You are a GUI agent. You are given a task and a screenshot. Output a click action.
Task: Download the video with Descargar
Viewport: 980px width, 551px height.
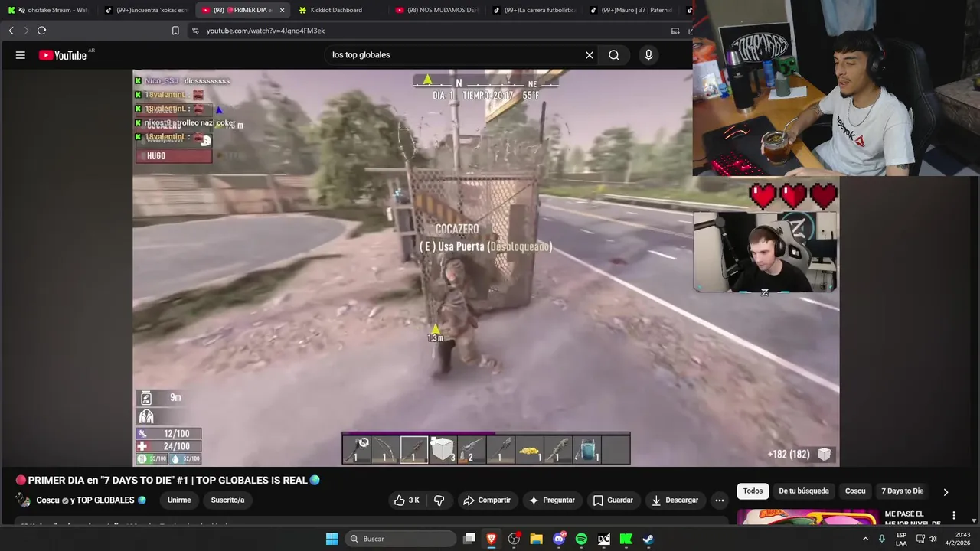(x=675, y=500)
